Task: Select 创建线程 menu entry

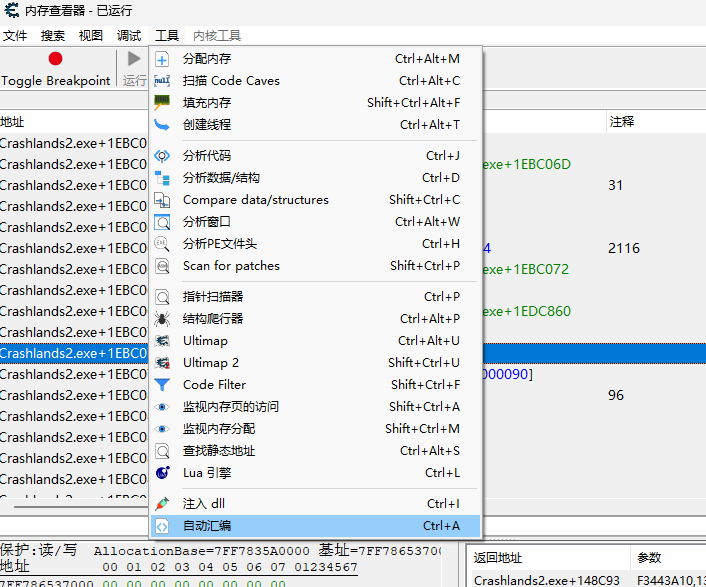Action: [x=316, y=125]
